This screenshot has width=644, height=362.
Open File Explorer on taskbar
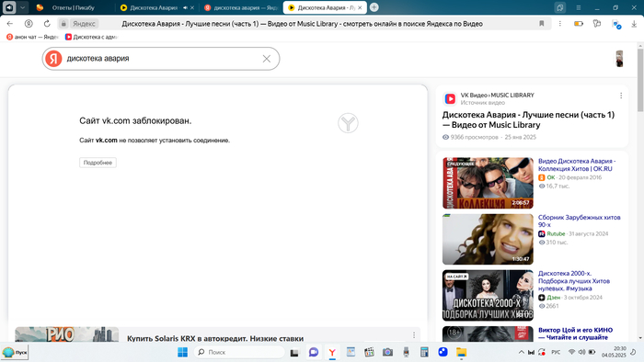coord(461,352)
